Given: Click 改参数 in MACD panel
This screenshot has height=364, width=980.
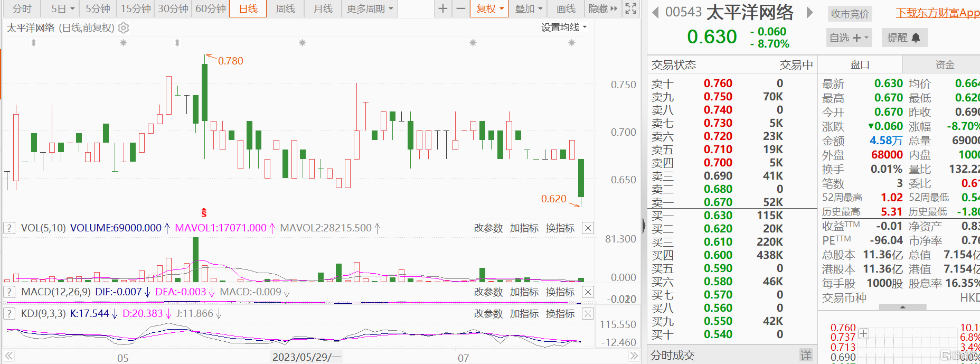Looking at the screenshot, I should pos(488,292).
